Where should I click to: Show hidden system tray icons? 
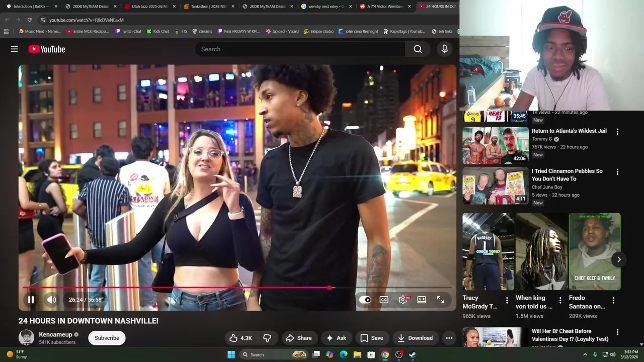click(585, 354)
